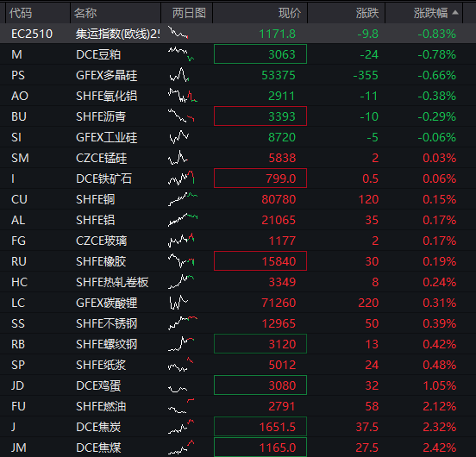Click GFEX碳酸锂 price 71260
The width and height of the screenshot is (476, 457).
coord(279,303)
